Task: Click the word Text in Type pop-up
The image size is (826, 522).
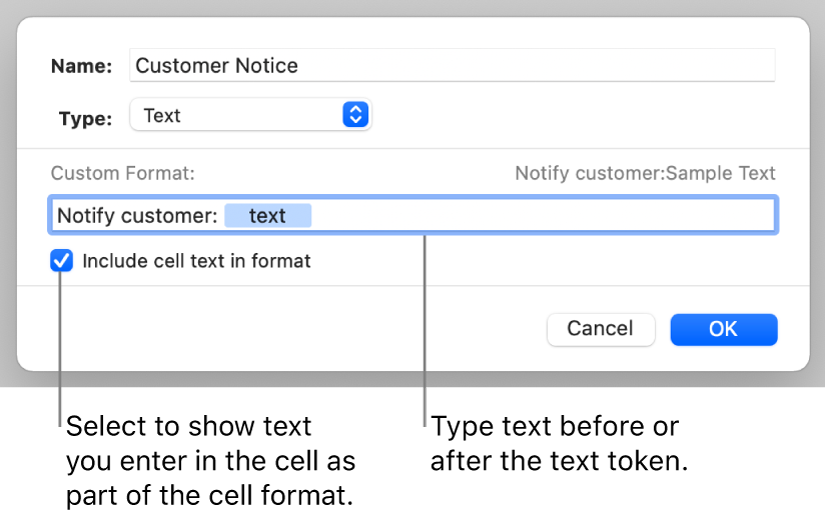Action: [x=162, y=115]
